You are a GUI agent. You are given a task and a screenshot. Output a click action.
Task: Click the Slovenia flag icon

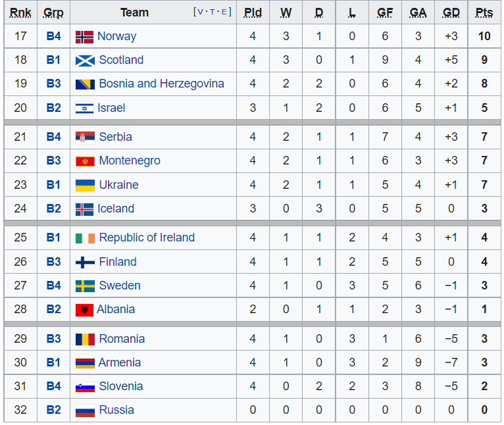85,387
